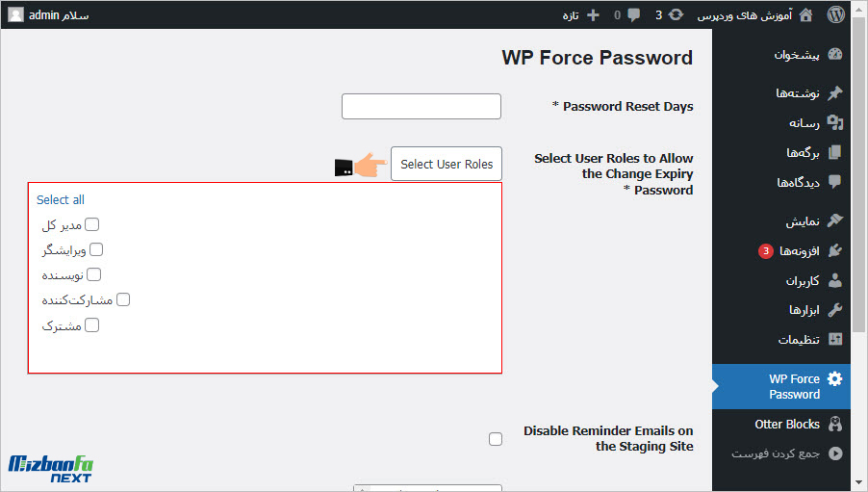Viewport: 868px width, 492px height.
Task: Open the dashboard gauge icon
Action: pyautogui.click(x=834, y=54)
